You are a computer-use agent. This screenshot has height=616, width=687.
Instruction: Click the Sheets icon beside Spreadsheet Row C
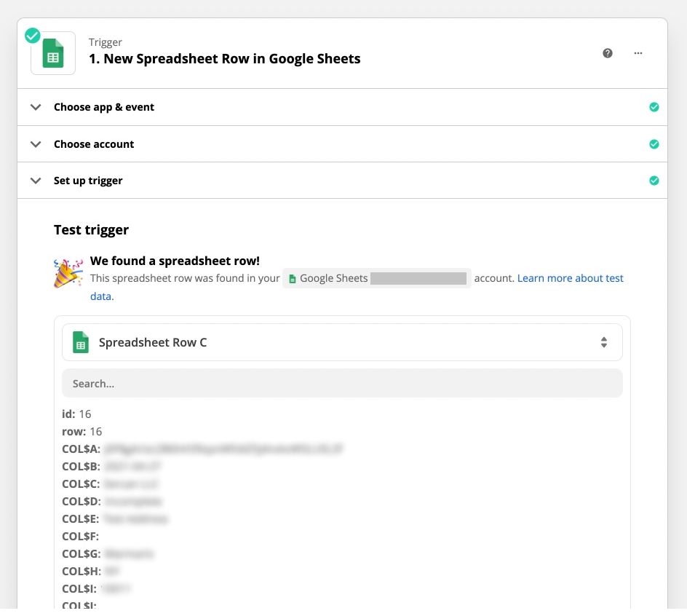coord(81,342)
